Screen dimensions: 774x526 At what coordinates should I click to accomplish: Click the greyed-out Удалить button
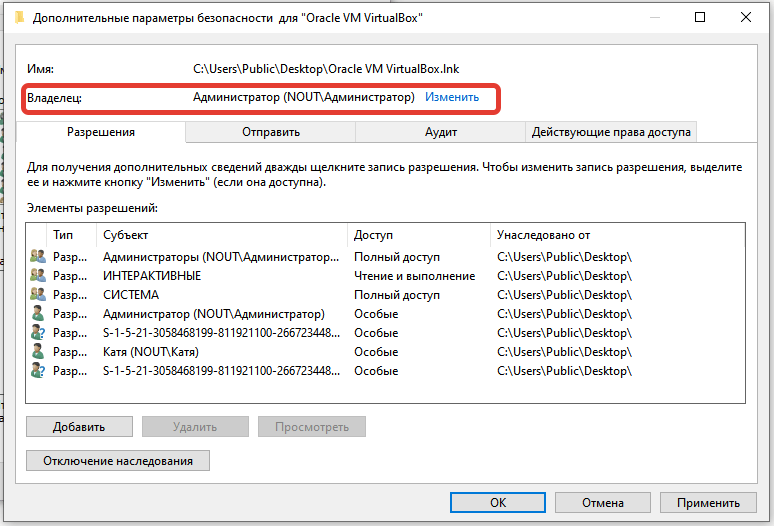[195, 427]
